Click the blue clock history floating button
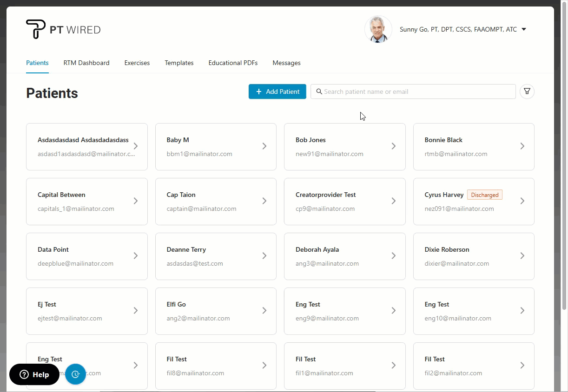Image resolution: width=568 pixels, height=392 pixels. click(75, 374)
